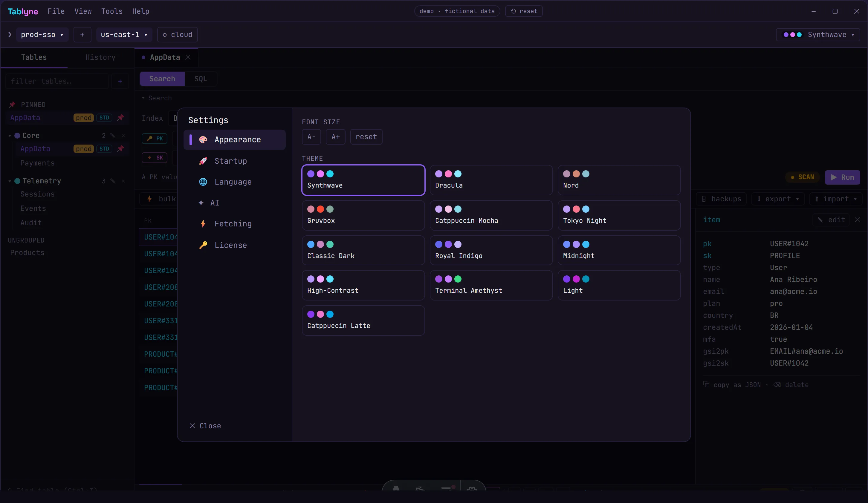This screenshot has height=503, width=868.
Task: Close the item detail panel
Action: coord(857,220)
